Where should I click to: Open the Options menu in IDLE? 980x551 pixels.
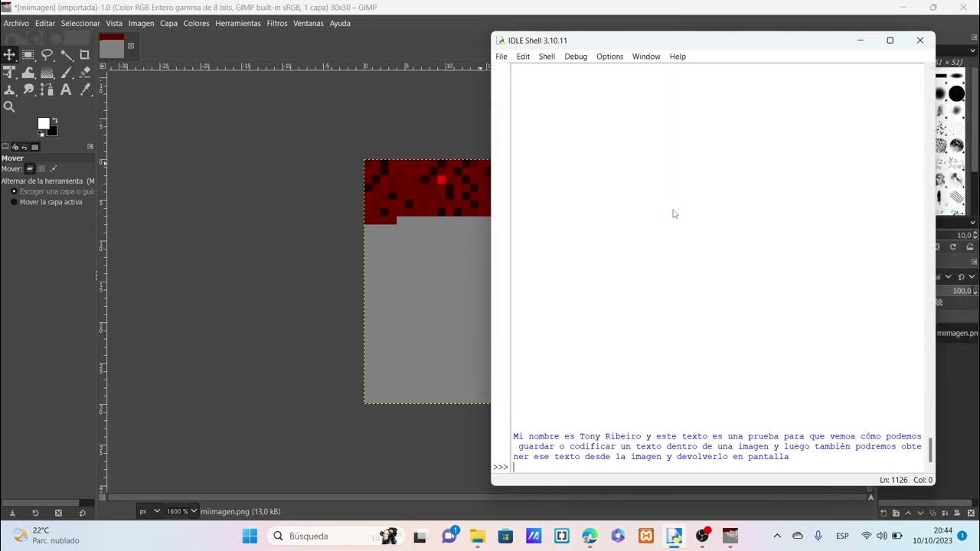click(609, 57)
